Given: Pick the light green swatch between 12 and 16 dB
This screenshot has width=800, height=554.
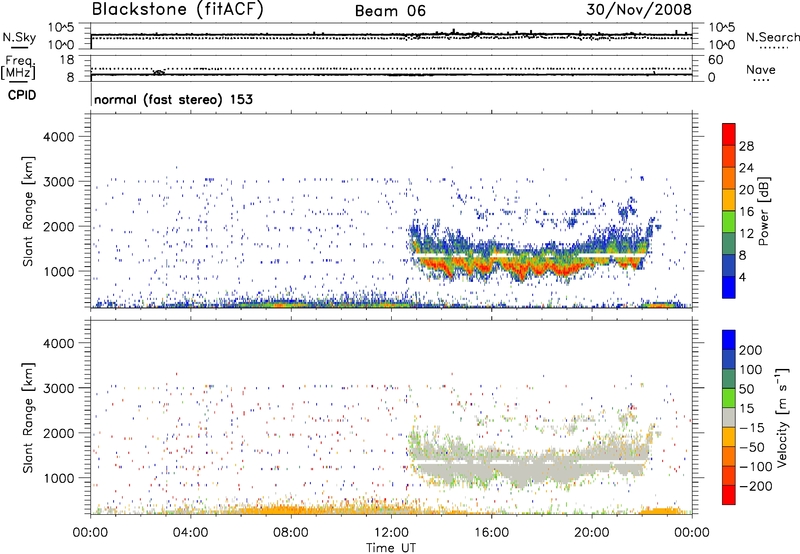Looking at the screenshot, I should [x=729, y=222].
